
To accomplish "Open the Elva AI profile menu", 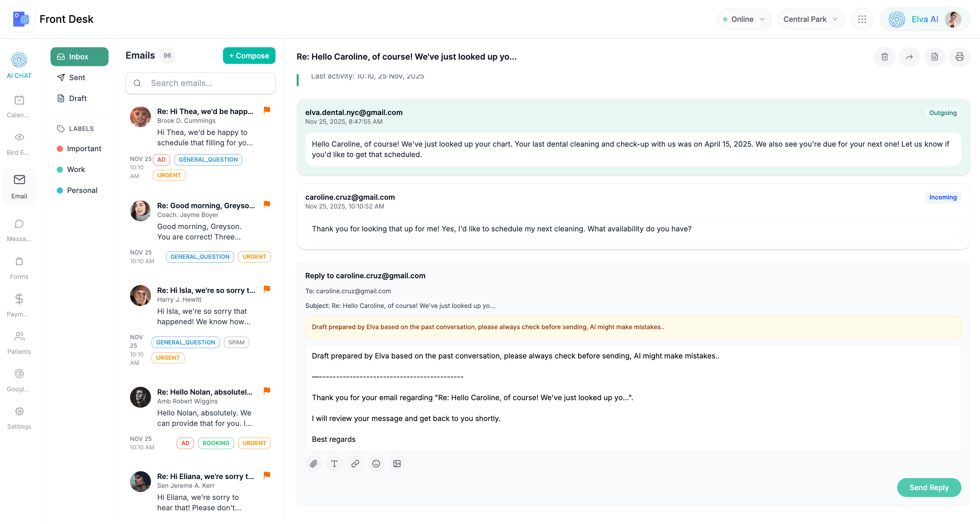I will [925, 19].
